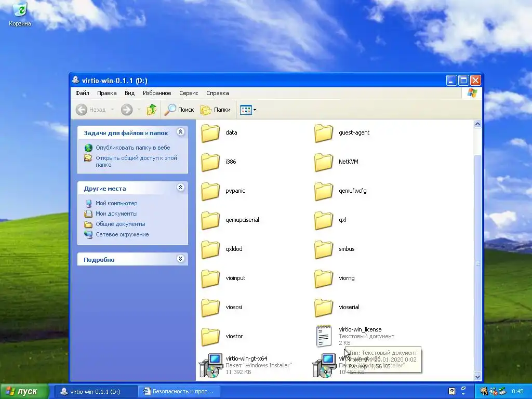
Task: Toggle the Folders (Папки) pane button
Action: [x=216, y=110]
